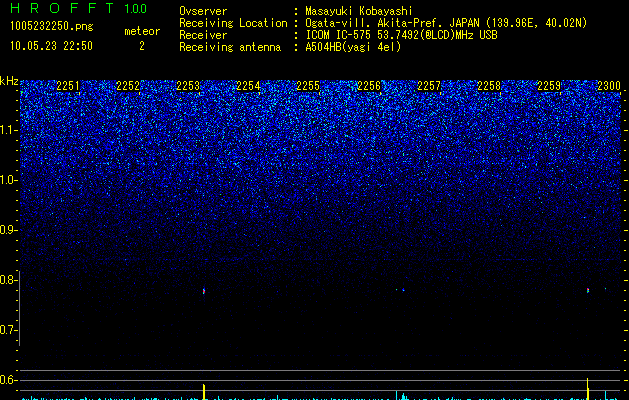
Task: Click the 2256 time axis marker
Action: (x=369, y=86)
